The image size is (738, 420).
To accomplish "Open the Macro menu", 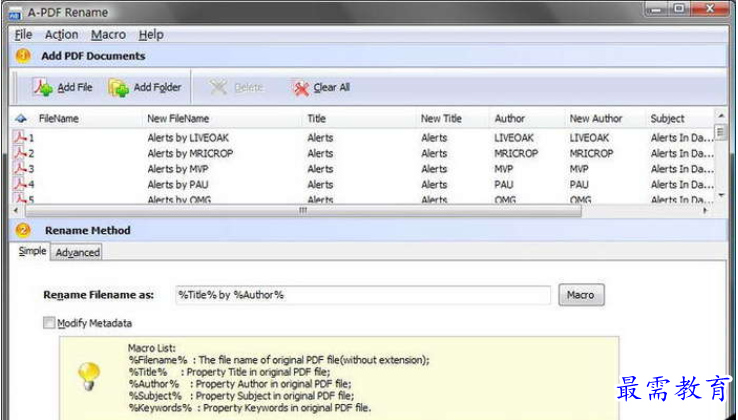I will coord(108,35).
